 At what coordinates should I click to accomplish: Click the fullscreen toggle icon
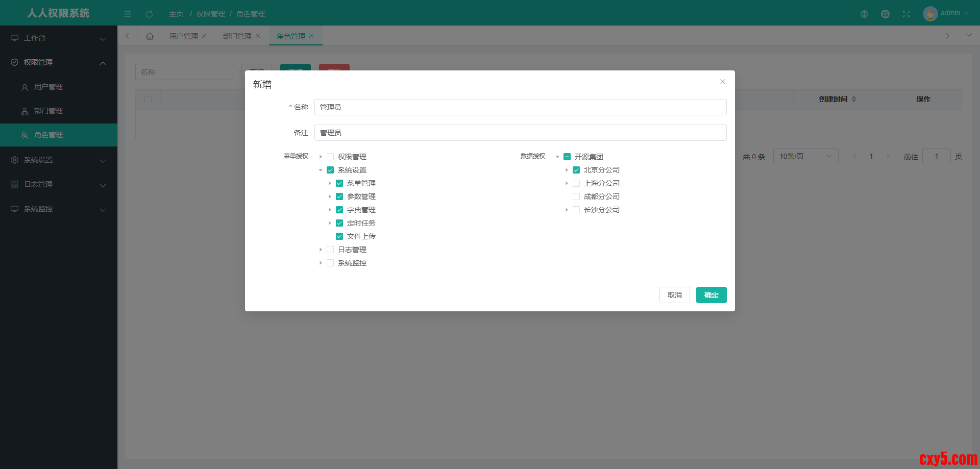(906, 14)
